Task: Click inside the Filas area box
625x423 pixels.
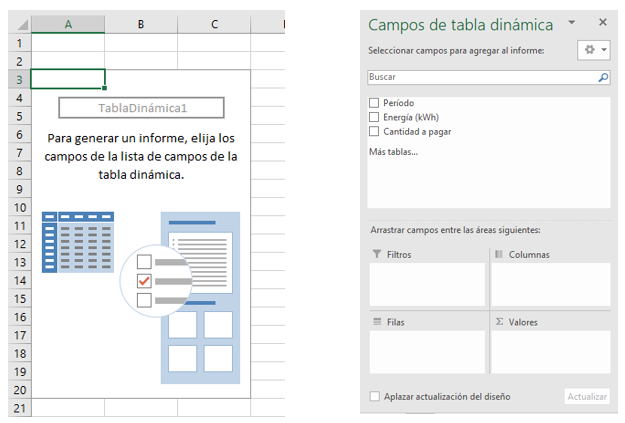Action: (x=427, y=352)
